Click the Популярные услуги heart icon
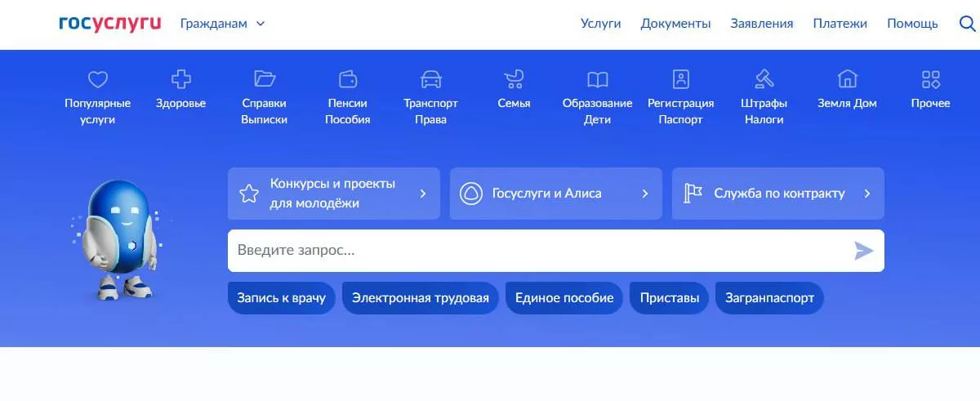This screenshot has height=401, width=980. (x=98, y=79)
